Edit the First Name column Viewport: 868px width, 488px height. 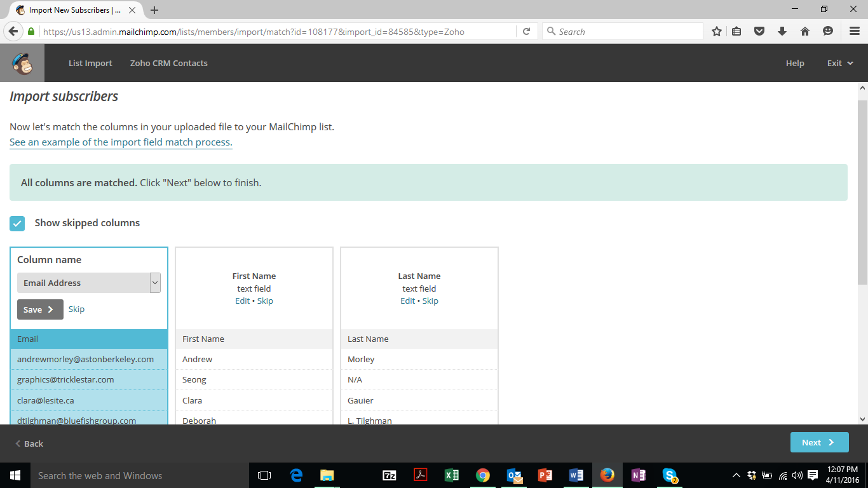point(242,301)
